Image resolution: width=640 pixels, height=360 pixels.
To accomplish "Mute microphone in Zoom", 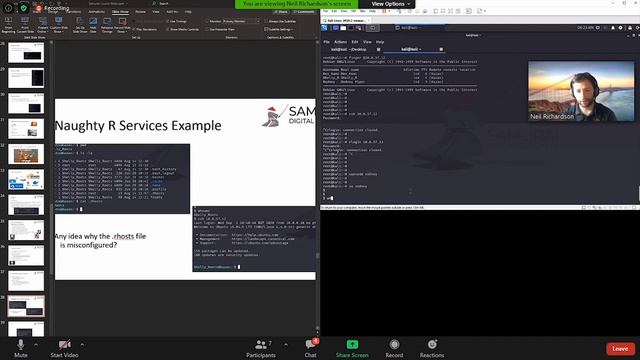I will pyautogui.click(x=21, y=349).
